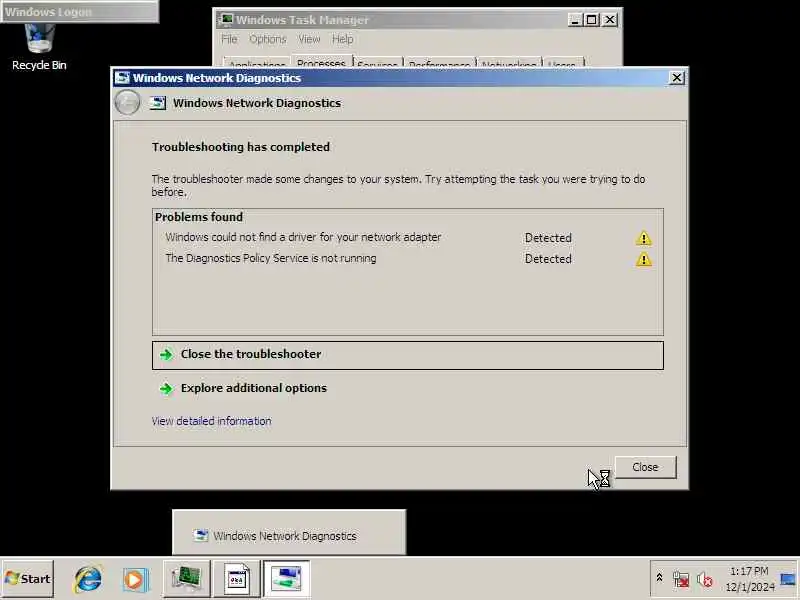Switch to Processes tab in Task Manager
Screen dimensions: 800x600
[321, 62]
